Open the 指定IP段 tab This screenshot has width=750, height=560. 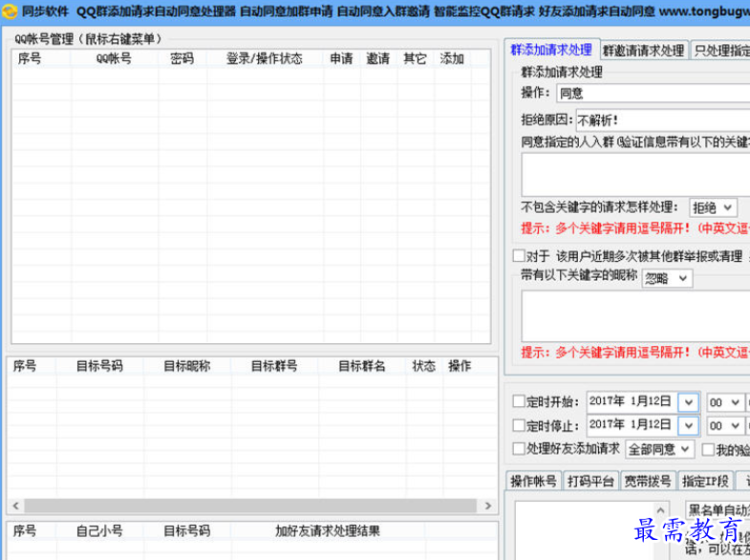coord(705,481)
